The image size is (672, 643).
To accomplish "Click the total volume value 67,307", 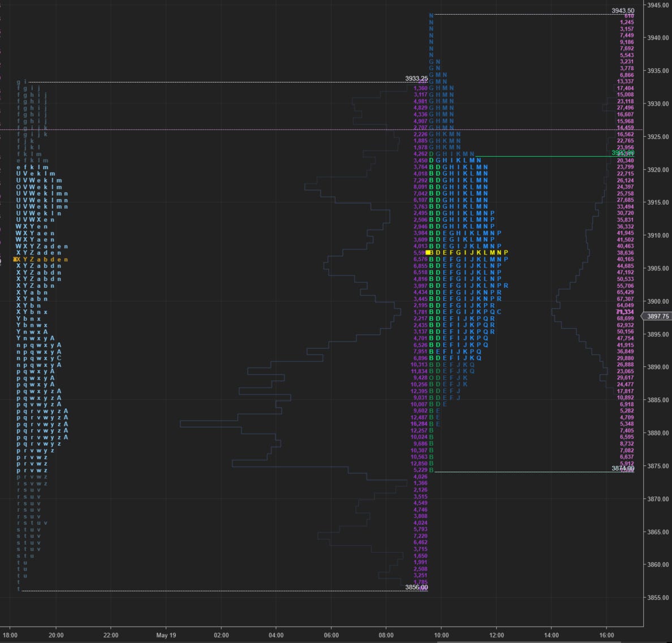I will pyautogui.click(x=625, y=299).
